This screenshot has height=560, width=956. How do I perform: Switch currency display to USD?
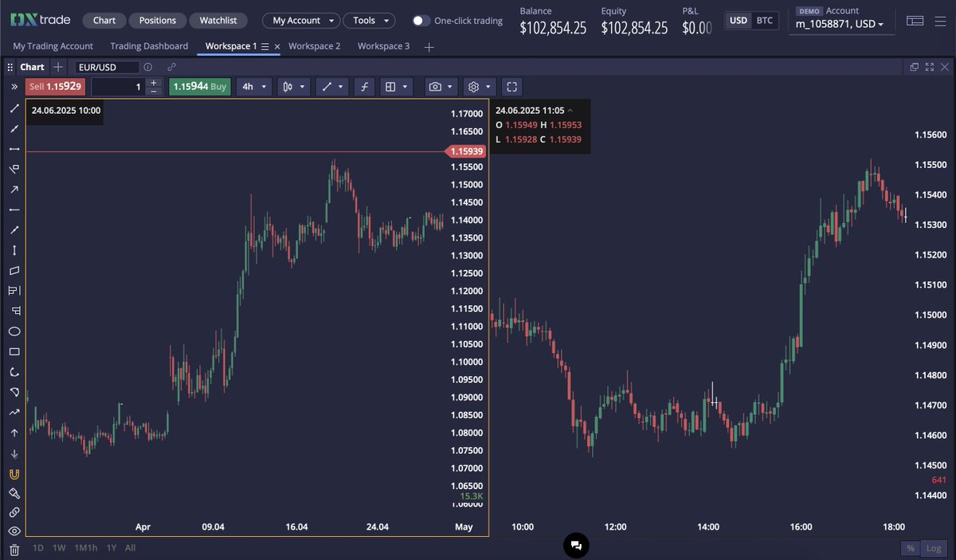(739, 20)
